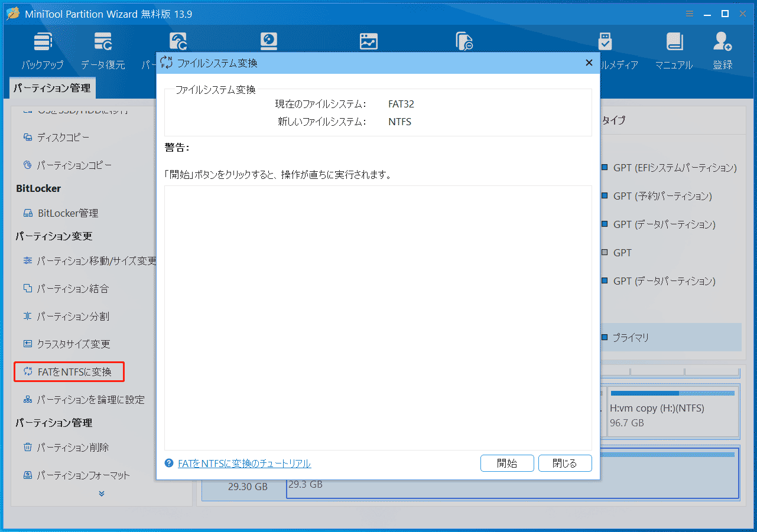Expand sidebar with double-chevron down arrow
The height and width of the screenshot is (532, 757).
102,494
